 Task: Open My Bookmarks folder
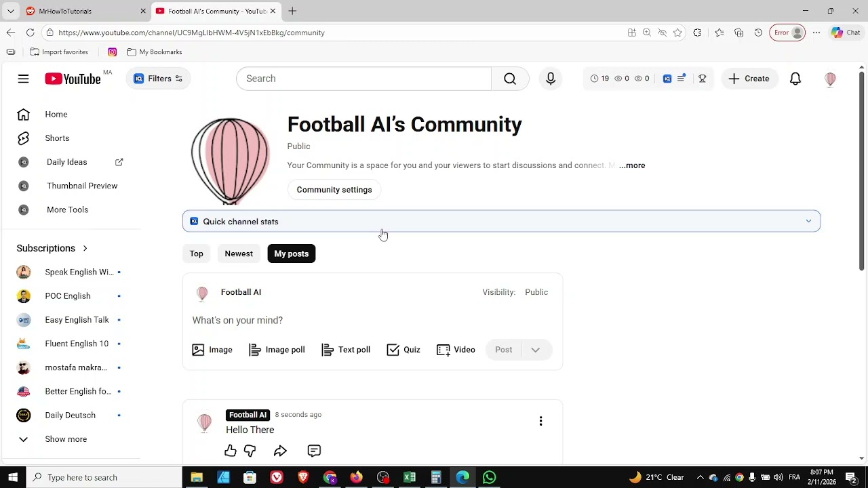point(155,52)
